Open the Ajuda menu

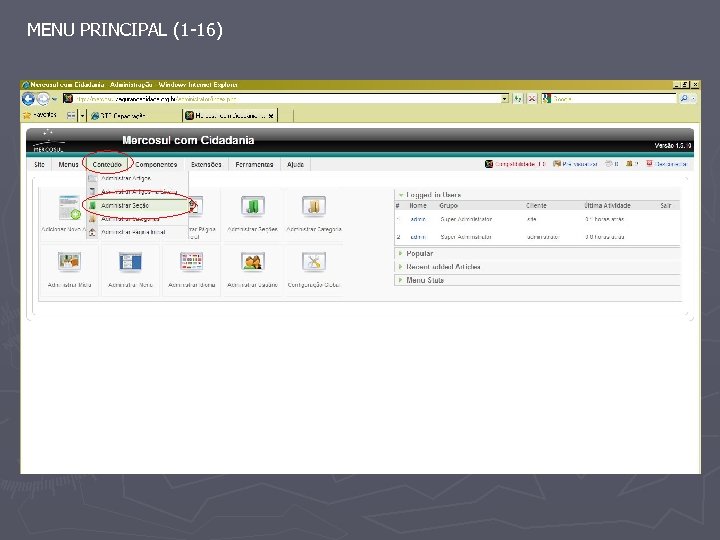[296, 164]
